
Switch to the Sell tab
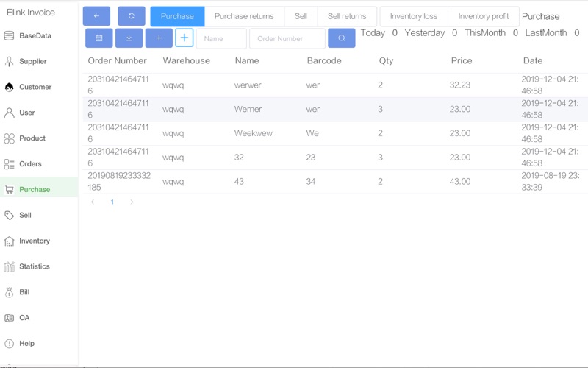click(x=301, y=16)
